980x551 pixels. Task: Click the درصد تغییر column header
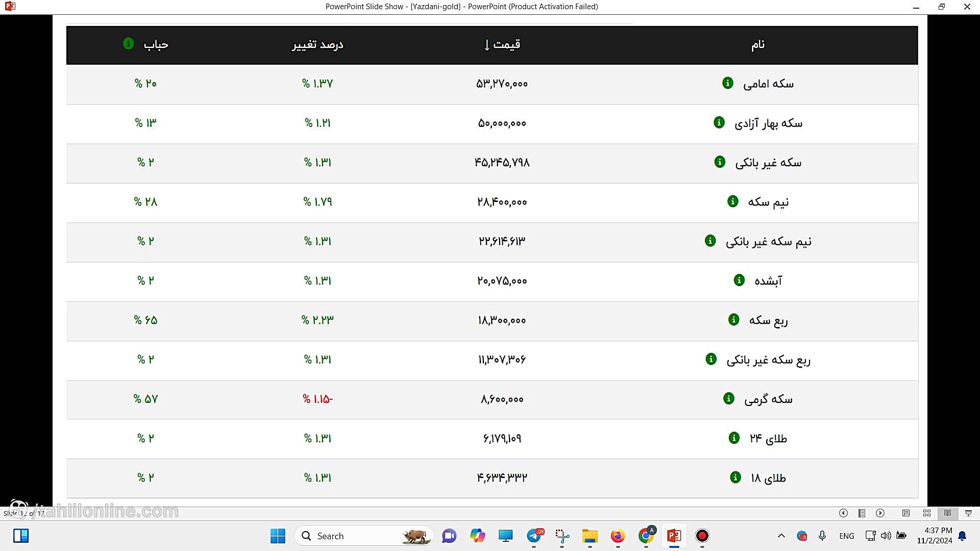(317, 44)
